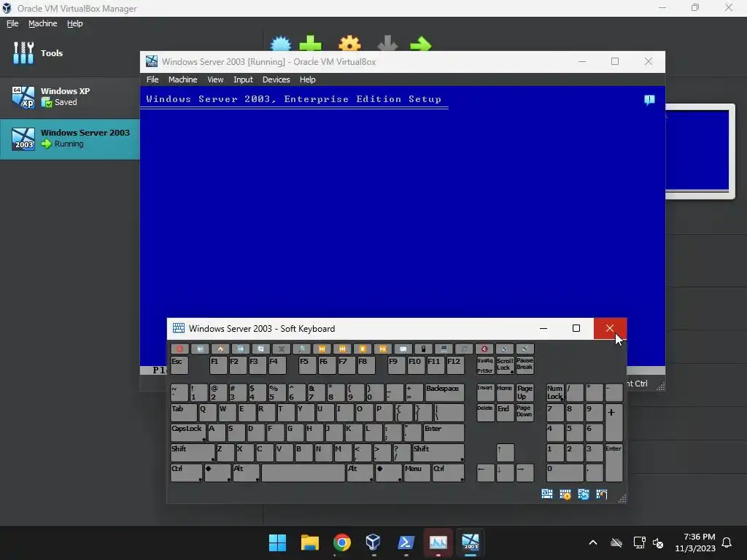Click the Search magnifier multimedia key
The height and width of the screenshot is (560, 747).
click(x=301, y=349)
